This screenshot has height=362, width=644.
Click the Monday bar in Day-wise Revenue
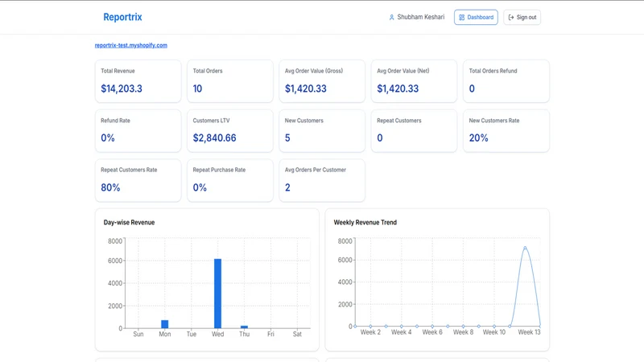tap(165, 324)
